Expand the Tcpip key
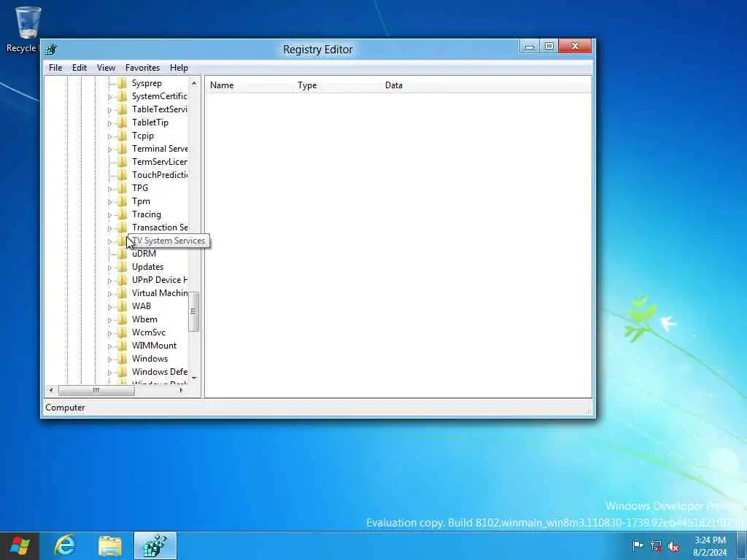 109,136
